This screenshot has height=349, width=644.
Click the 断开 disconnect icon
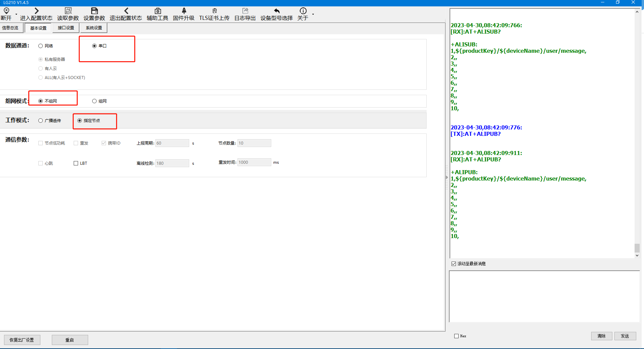tap(6, 11)
